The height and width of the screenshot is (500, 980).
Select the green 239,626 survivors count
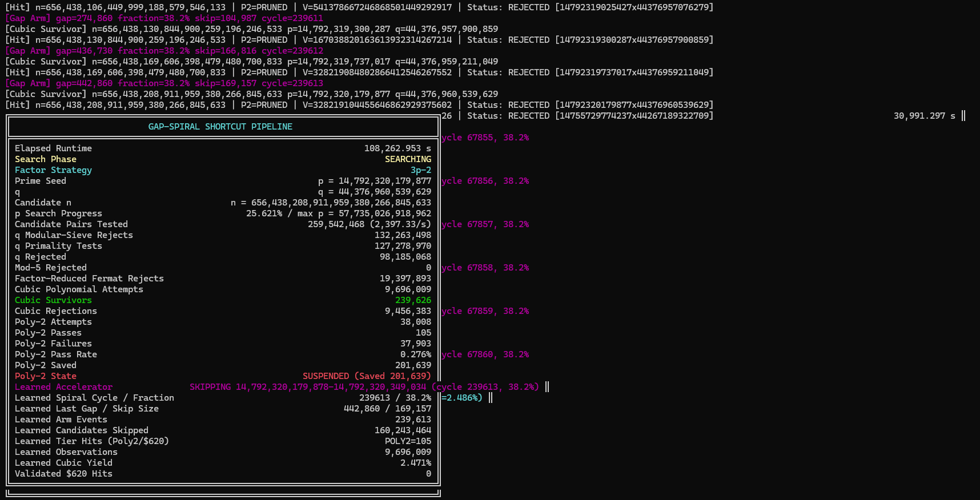tap(413, 300)
